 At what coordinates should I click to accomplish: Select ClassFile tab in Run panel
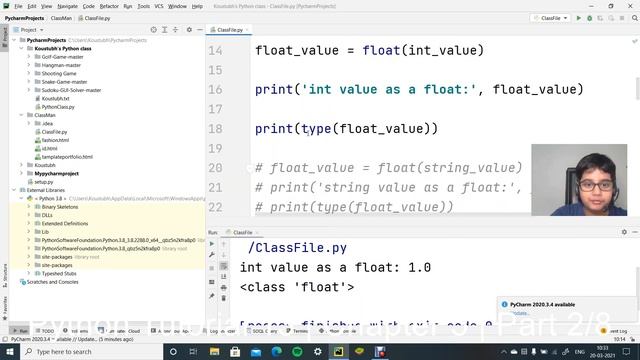point(242,232)
